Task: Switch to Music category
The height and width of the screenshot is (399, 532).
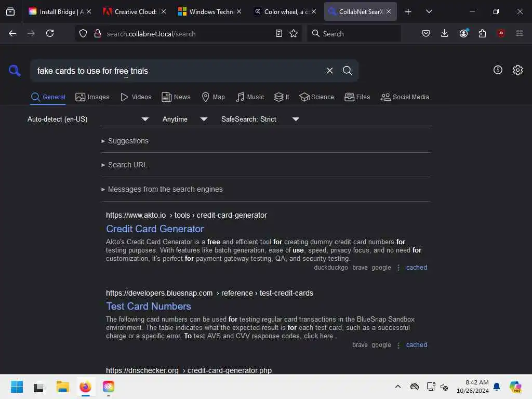Action: (x=250, y=97)
